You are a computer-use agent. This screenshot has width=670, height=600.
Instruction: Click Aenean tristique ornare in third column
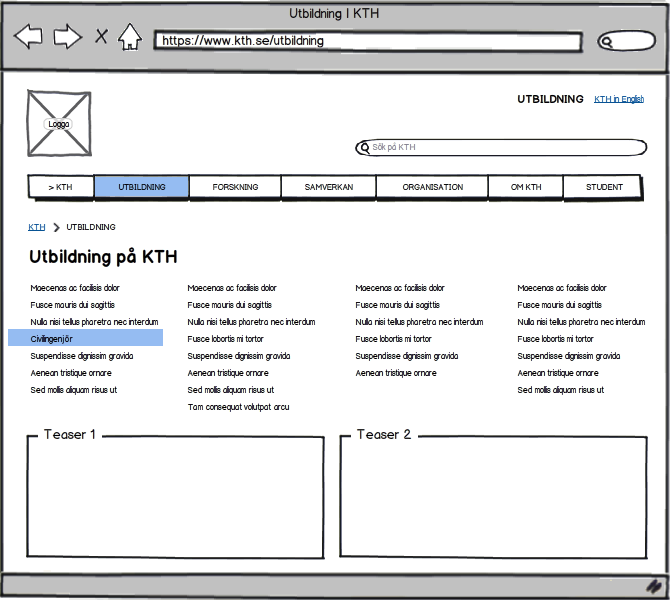(396, 373)
